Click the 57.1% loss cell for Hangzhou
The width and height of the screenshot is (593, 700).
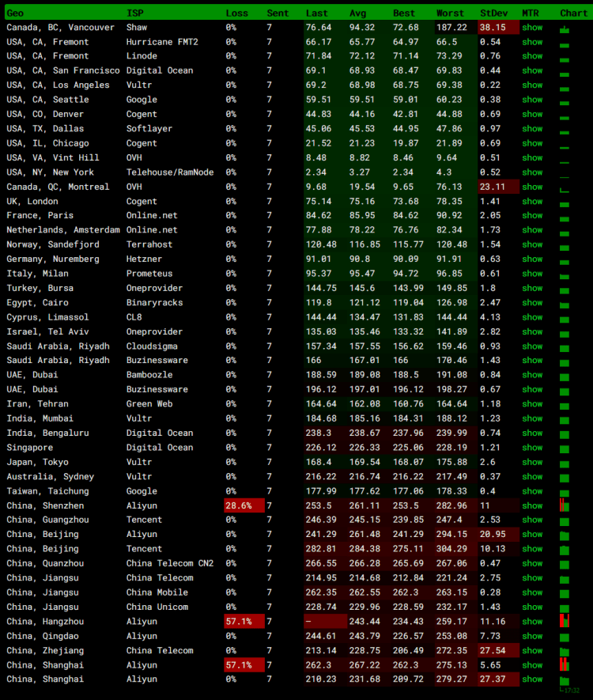pyautogui.click(x=244, y=622)
